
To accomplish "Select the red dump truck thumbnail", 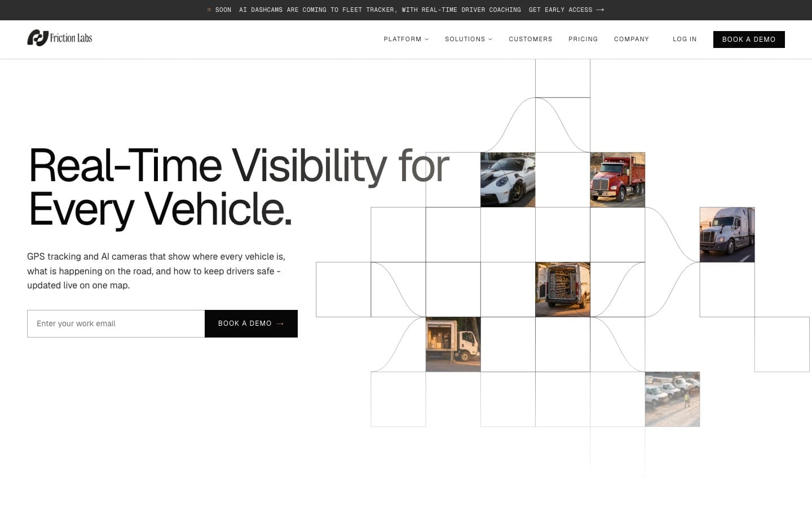I will coord(617,179).
